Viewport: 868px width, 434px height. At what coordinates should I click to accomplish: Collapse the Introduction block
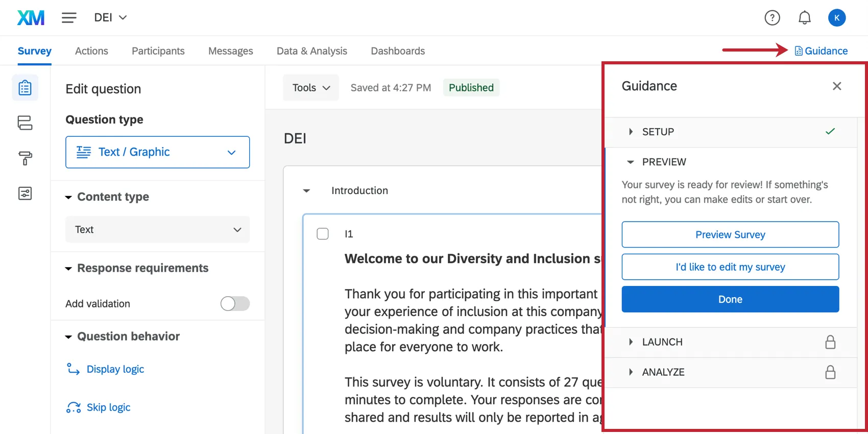pyautogui.click(x=306, y=191)
